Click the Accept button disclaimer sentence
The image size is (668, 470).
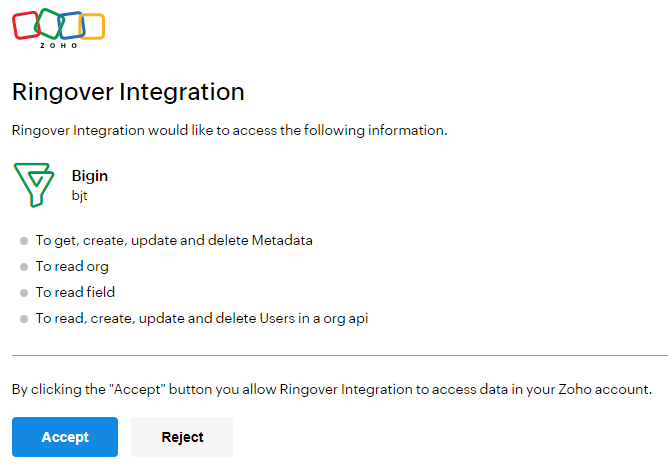pos(332,389)
